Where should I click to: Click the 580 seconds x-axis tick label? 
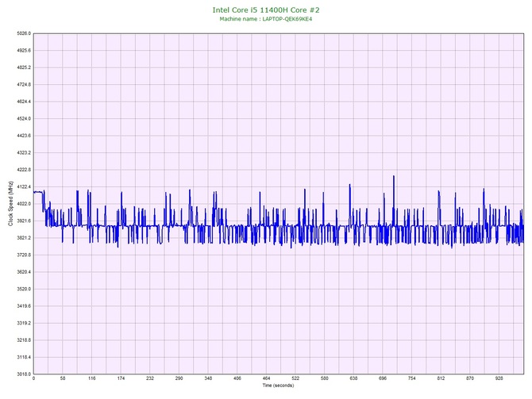324,378
